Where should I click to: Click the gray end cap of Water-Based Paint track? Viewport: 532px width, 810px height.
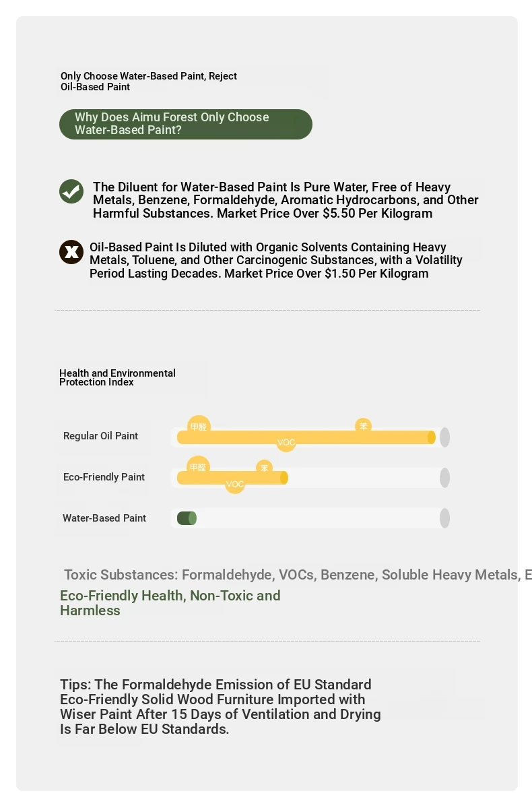444,518
